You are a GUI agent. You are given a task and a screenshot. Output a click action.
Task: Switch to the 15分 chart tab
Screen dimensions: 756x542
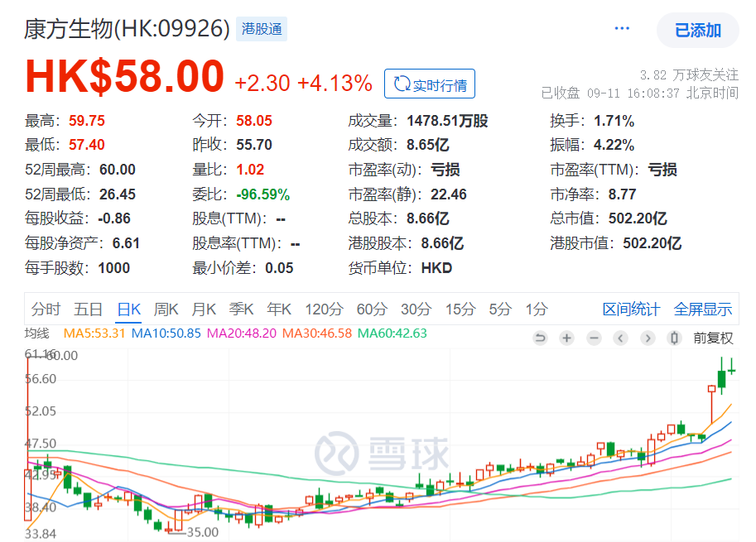[460, 309]
